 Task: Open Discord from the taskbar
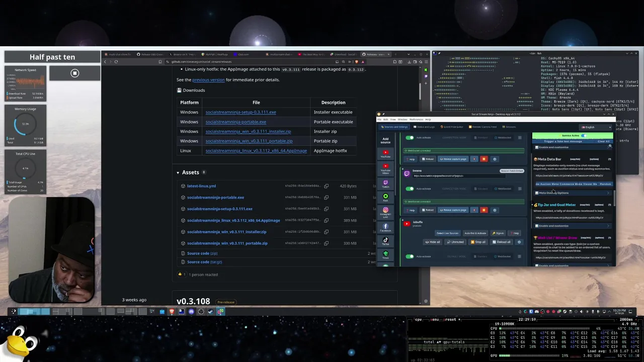tap(191, 312)
